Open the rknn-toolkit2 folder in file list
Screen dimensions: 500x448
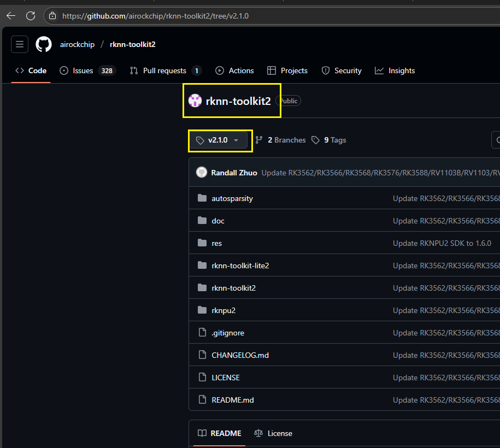click(233, 288)
